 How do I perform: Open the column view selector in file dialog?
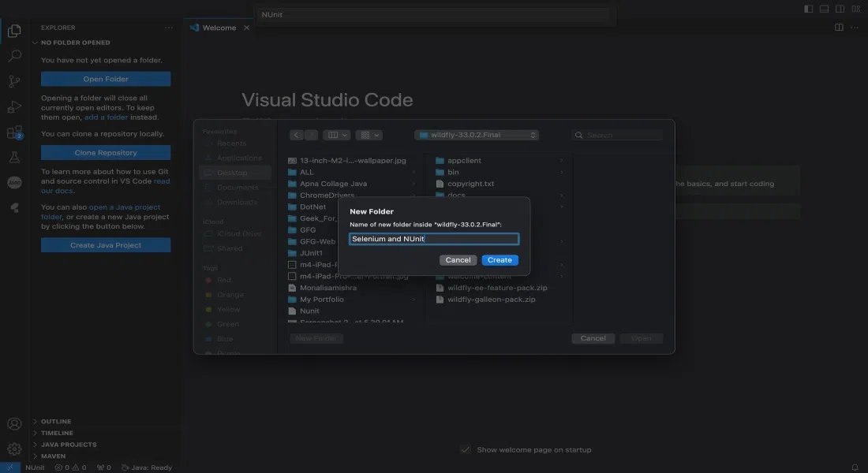(x=337, y=135)
